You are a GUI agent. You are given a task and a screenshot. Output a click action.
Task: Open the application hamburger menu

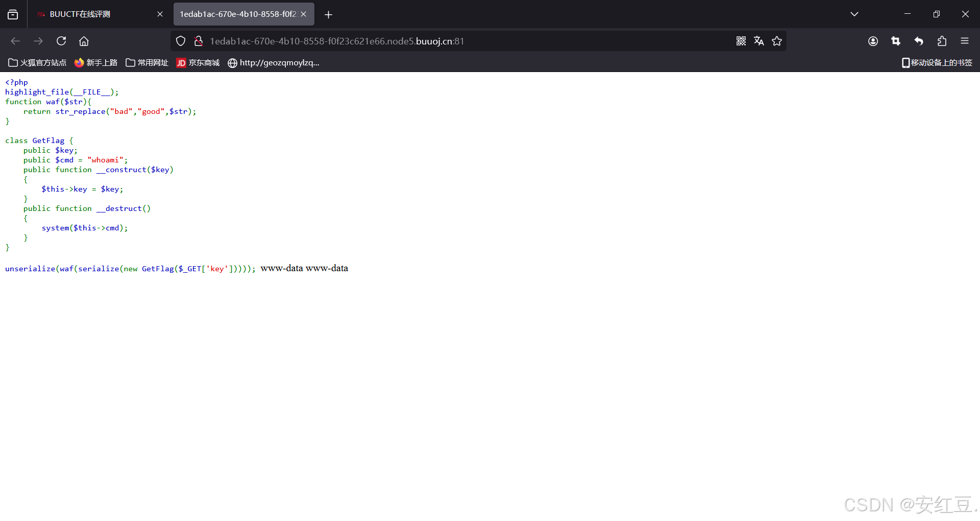coord(965,41)
